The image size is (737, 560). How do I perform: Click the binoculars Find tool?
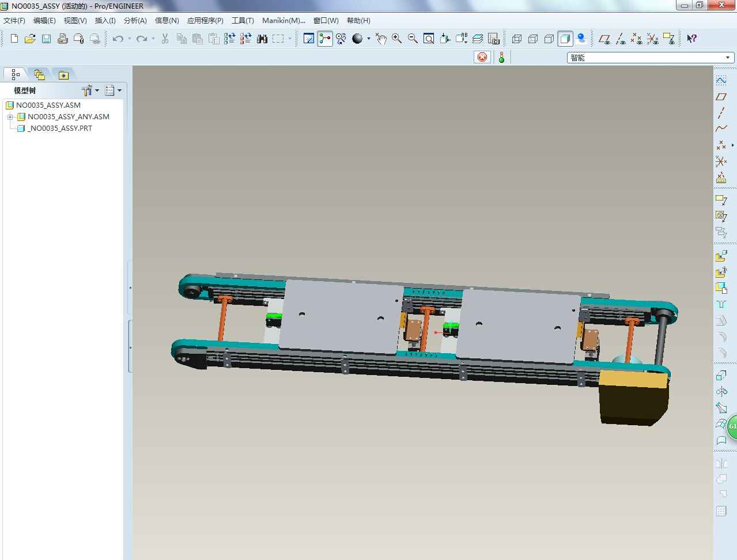tap(262, 39)
